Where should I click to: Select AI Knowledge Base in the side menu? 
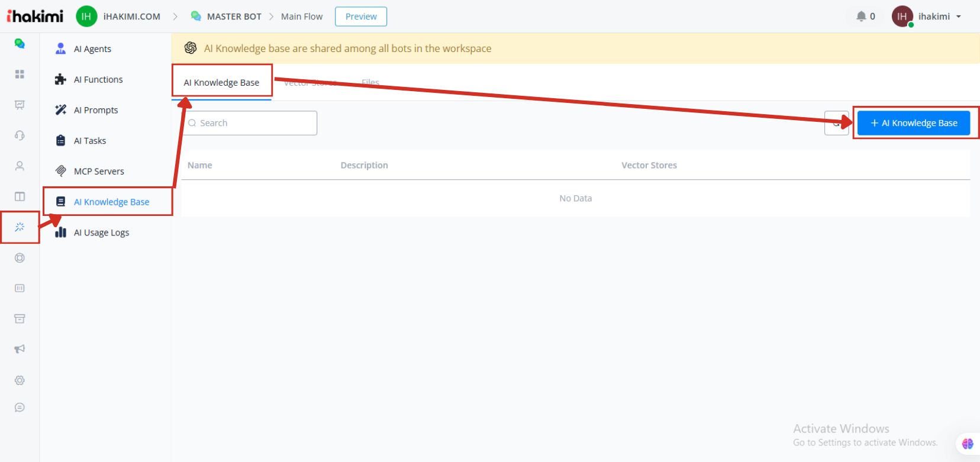click(x=111, y=202)
